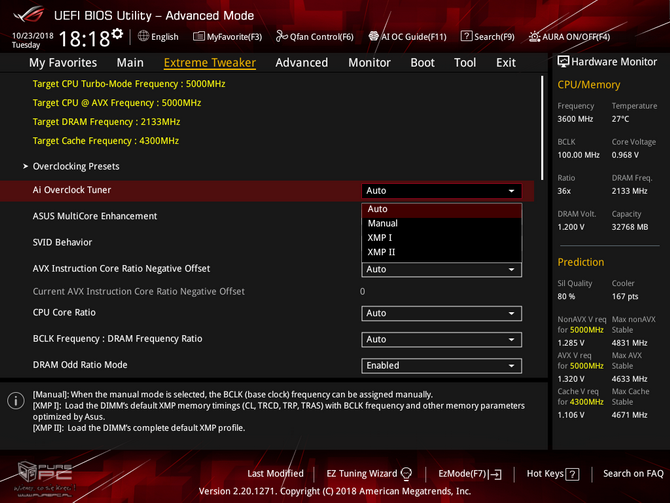The image size is (670, 503).
Task: Expand Overclocking Presets submenu
Action: [76, 166]
